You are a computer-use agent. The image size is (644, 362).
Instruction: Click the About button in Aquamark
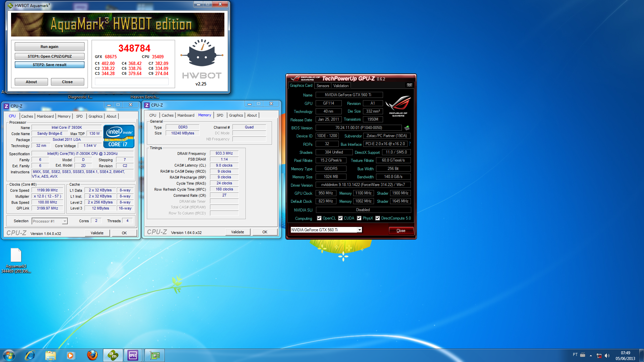pyautogui.click(x=31, y=82)
